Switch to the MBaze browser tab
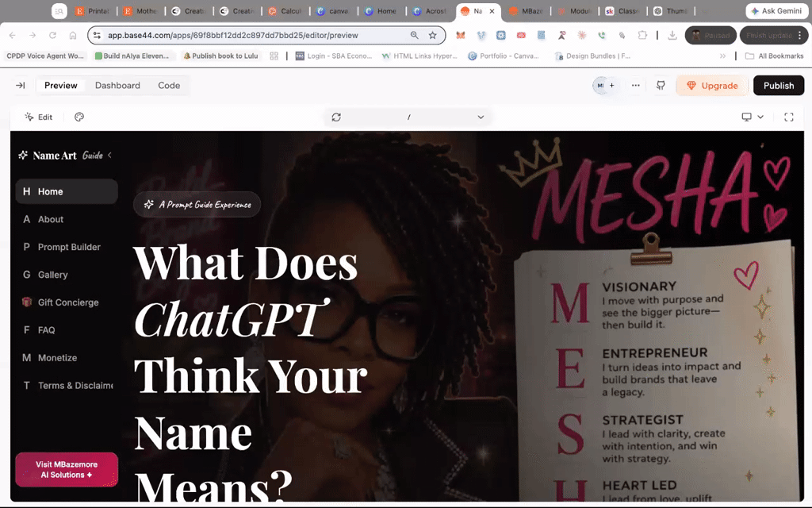The width and height of the screenshot is (812, 508). 527,11
